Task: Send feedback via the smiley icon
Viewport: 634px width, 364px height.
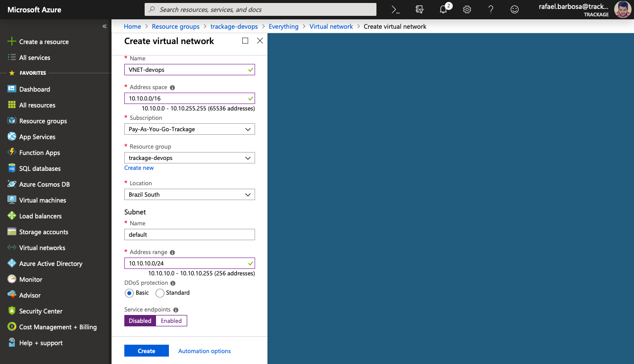Action: coord(515,9)
